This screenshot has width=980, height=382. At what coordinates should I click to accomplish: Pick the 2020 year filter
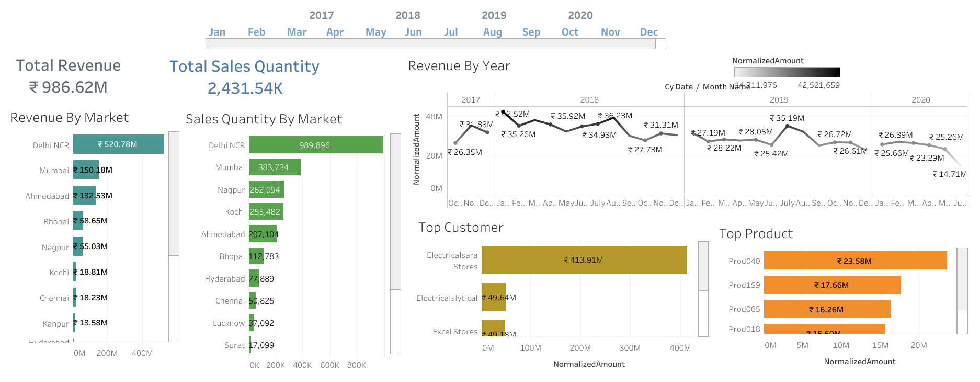pyautogui.click(x=580, y=15)
